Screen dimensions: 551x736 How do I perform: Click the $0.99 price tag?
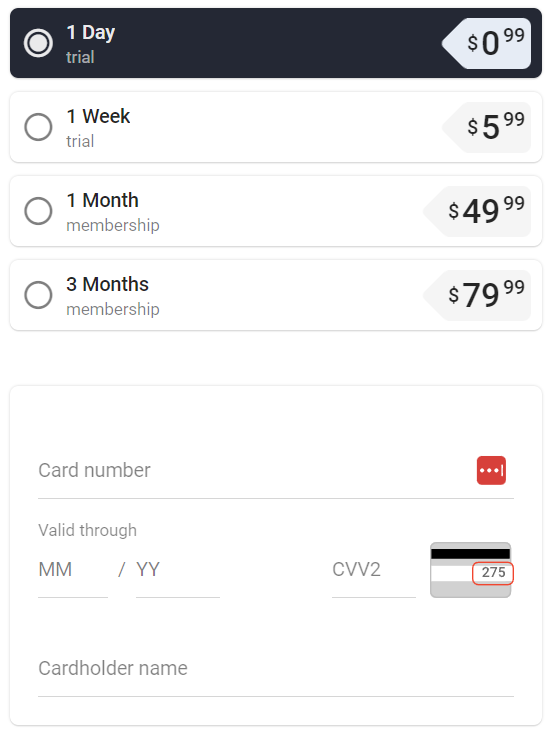pos(486,43)
